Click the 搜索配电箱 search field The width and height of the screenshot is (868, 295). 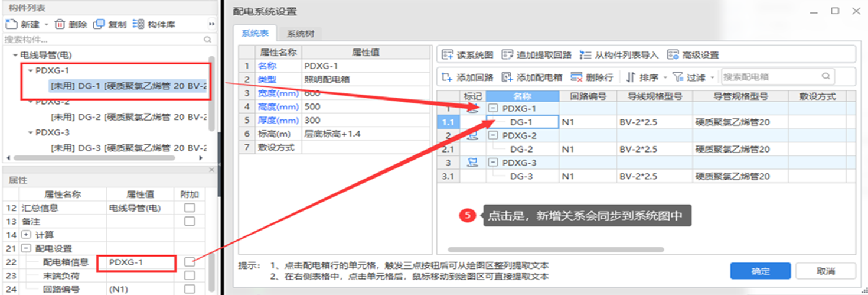pos(771,77)
